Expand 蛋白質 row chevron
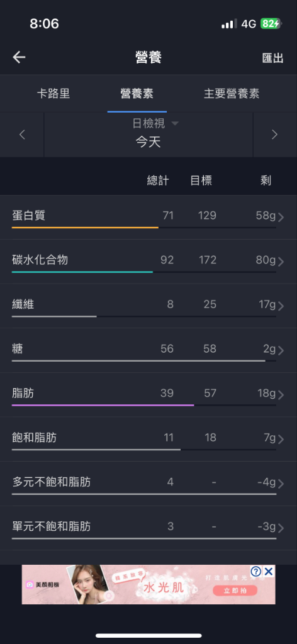 click(281, 217)
